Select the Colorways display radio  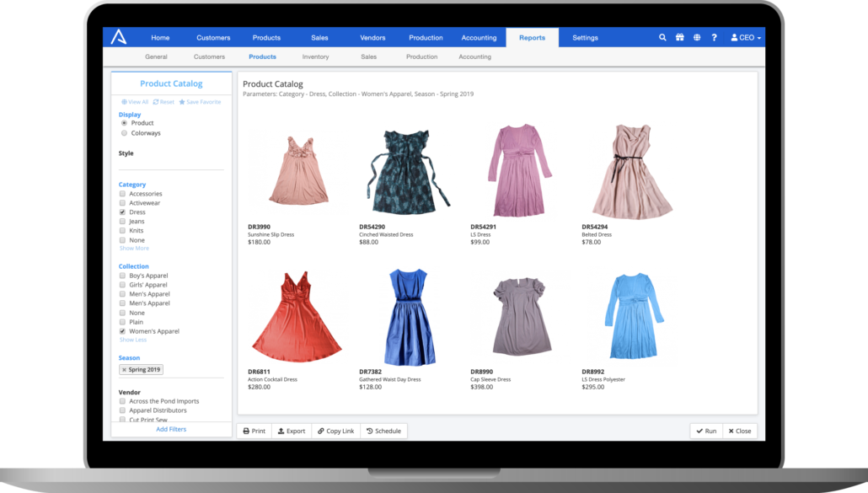pos(124,133)
